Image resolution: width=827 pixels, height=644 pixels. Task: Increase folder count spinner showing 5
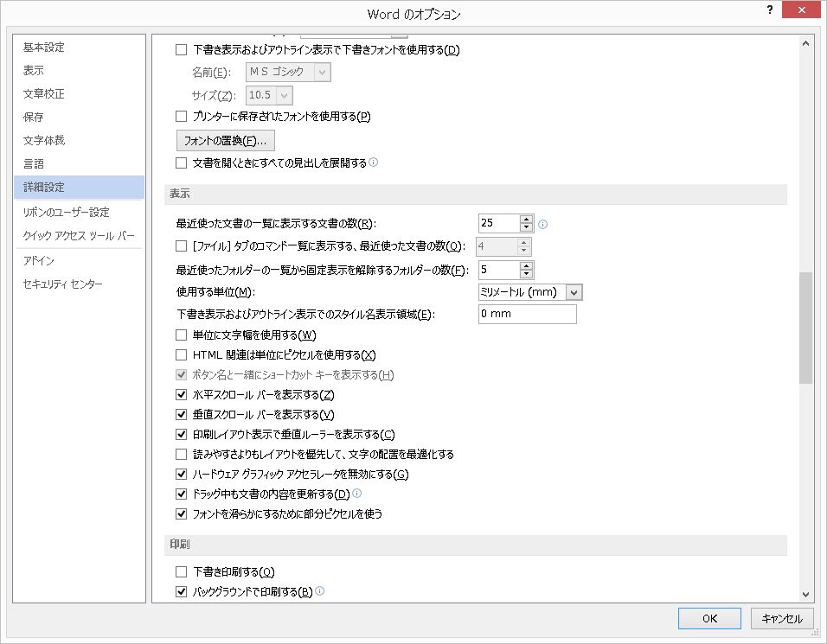(x=526, y=265)
